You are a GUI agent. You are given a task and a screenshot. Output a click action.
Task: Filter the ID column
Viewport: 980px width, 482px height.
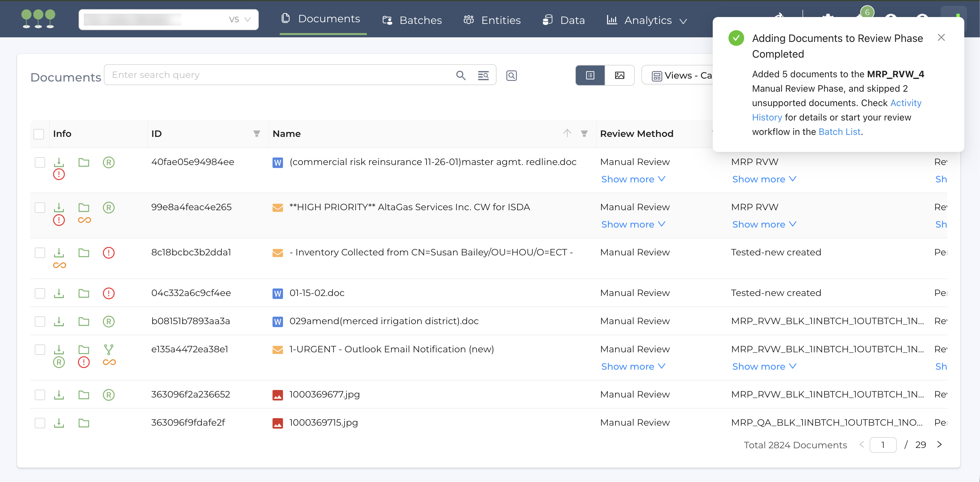[256, 134]
